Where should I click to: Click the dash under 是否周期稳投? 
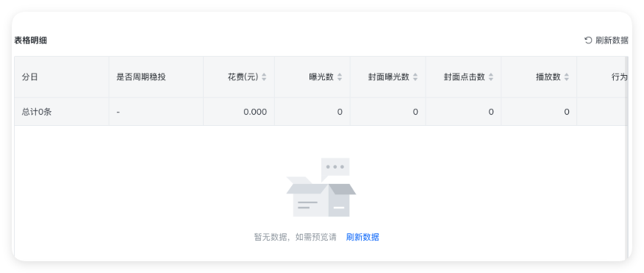(x=118, y=112)
